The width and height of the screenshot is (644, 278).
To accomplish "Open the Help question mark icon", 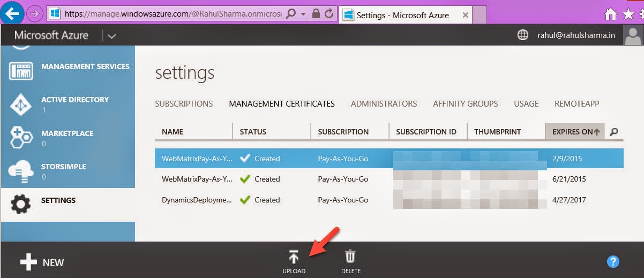I will click(x=613, y=261).
